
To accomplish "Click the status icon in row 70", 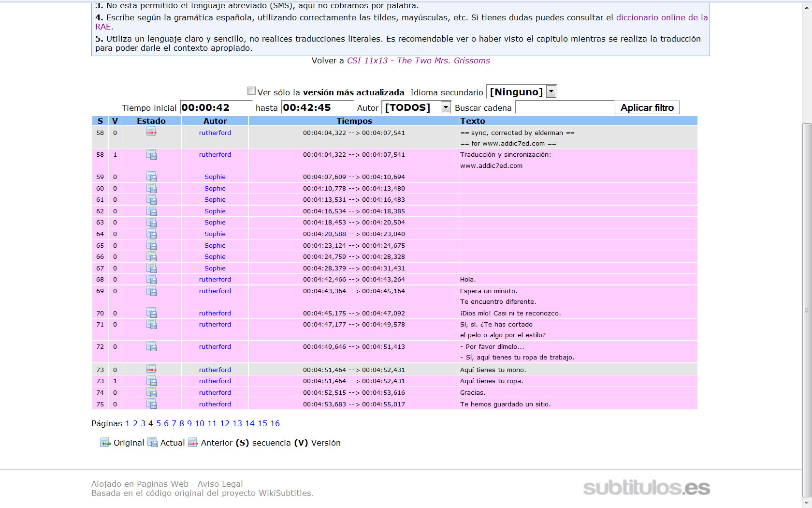I will coord(151,313).
